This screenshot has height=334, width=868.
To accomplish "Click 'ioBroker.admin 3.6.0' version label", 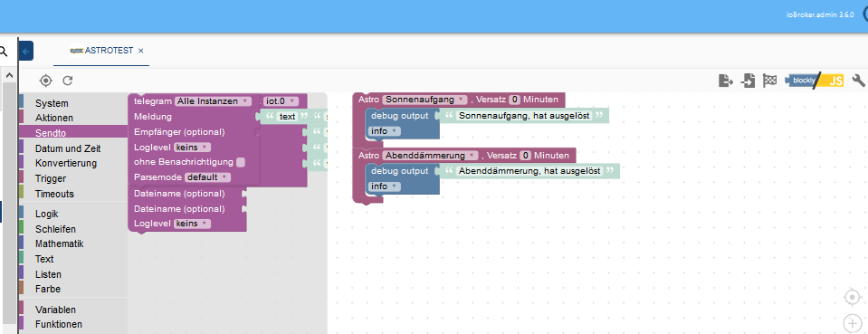I will (x=820, y=15).
